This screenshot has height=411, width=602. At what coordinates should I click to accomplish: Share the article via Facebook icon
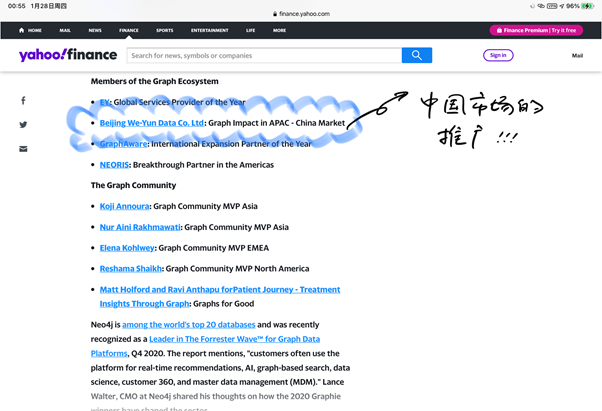point(23,101)
